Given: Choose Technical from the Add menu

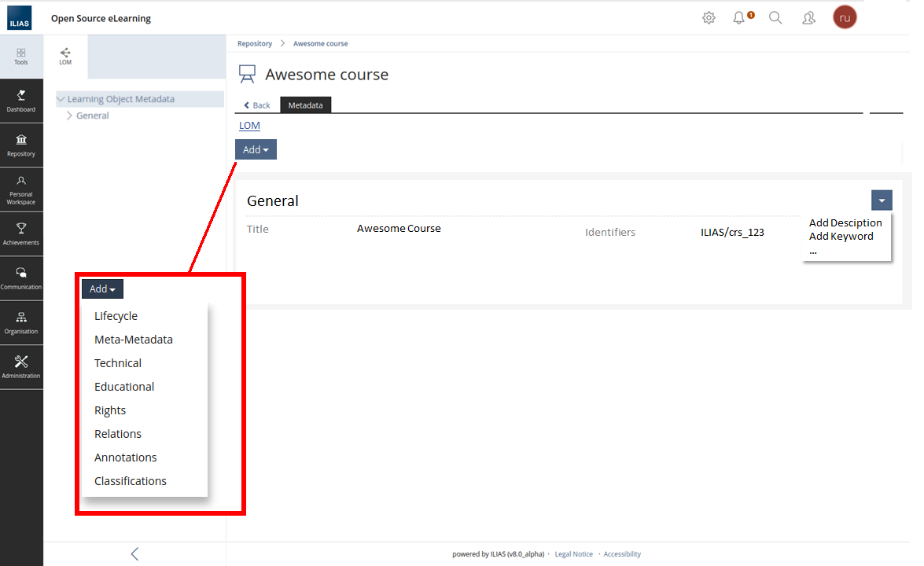Looking at the screenshot, I should click(118, 363).
